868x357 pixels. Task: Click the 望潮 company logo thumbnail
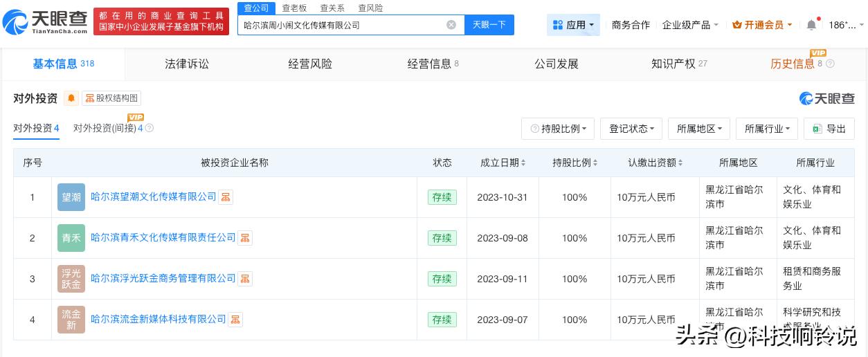pyautogui.click(x=71, y=197)
